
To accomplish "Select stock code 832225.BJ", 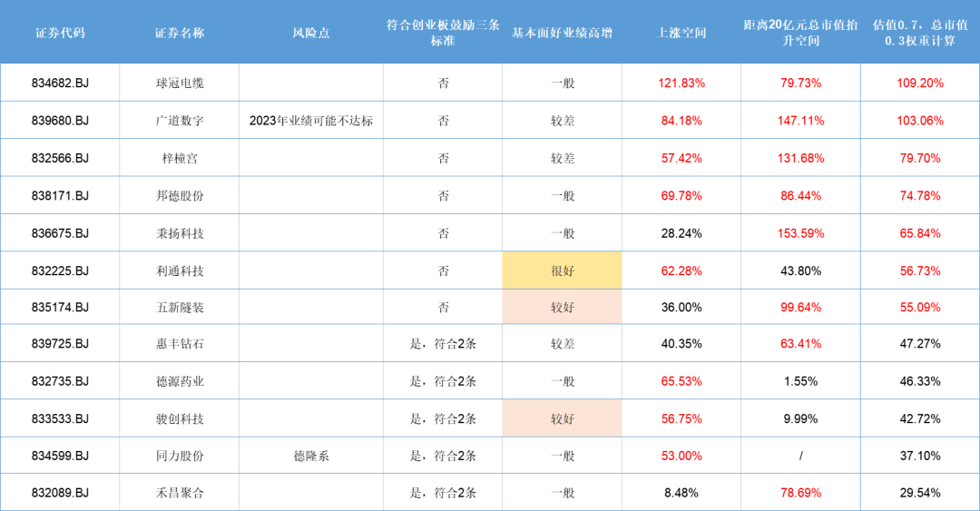I will tap(60, 270).
